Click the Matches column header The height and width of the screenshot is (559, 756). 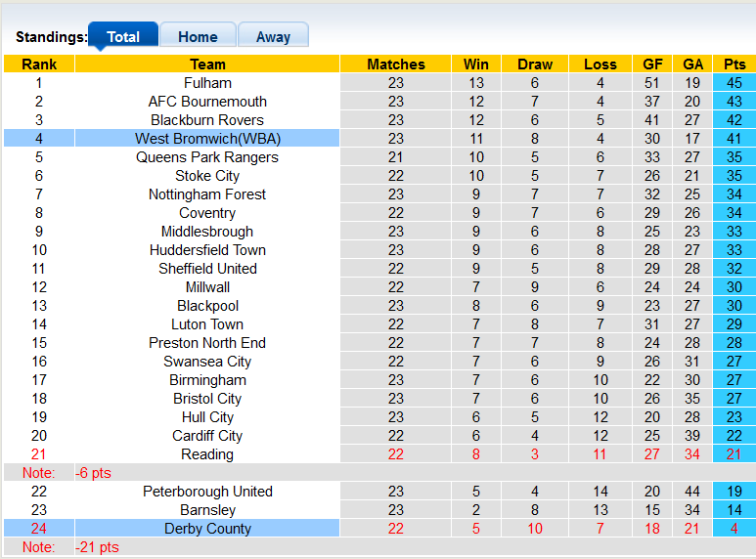395,64
